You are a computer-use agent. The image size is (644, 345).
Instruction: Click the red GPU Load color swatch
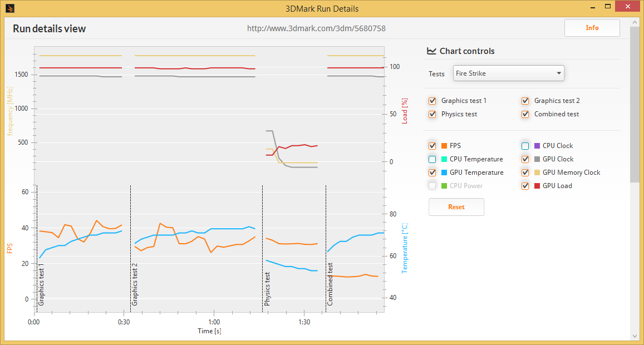coord(537,186)
